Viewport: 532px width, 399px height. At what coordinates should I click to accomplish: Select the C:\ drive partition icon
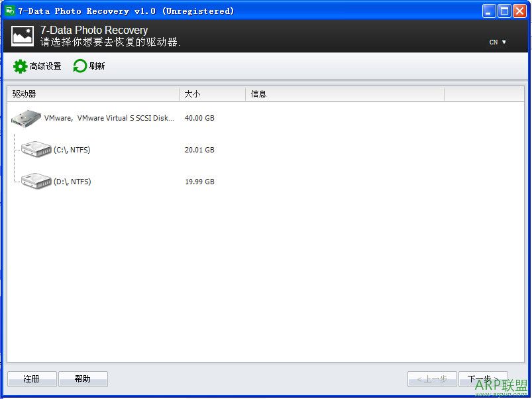tap(36, 149)
